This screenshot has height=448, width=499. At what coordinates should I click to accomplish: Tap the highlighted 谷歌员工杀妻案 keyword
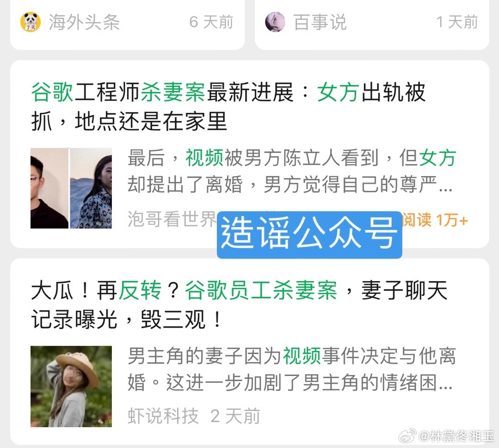point(261,290)
